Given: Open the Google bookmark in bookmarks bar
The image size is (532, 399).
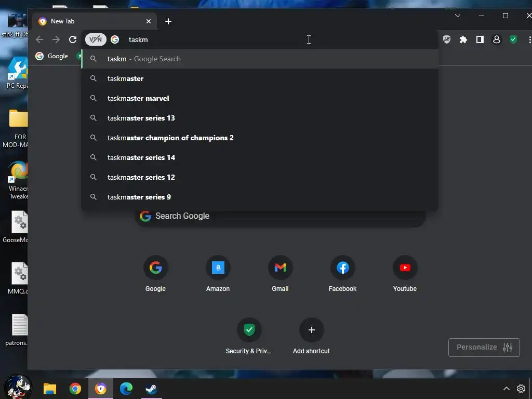Looking at the screenshot, I should click(x=52, y=56).
